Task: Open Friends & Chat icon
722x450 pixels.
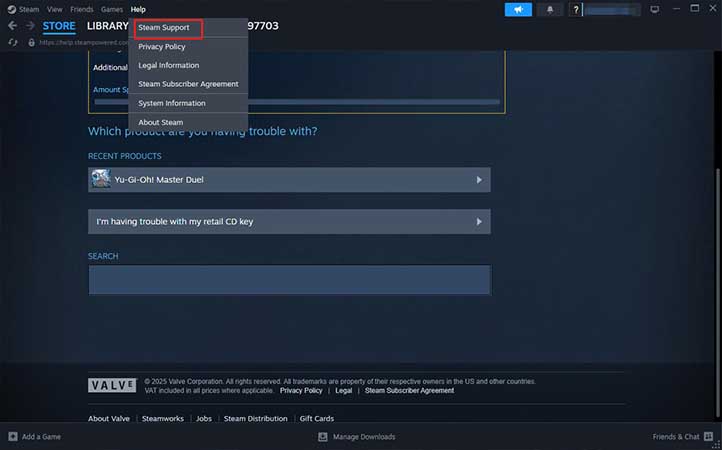Action: pos(708,436)
